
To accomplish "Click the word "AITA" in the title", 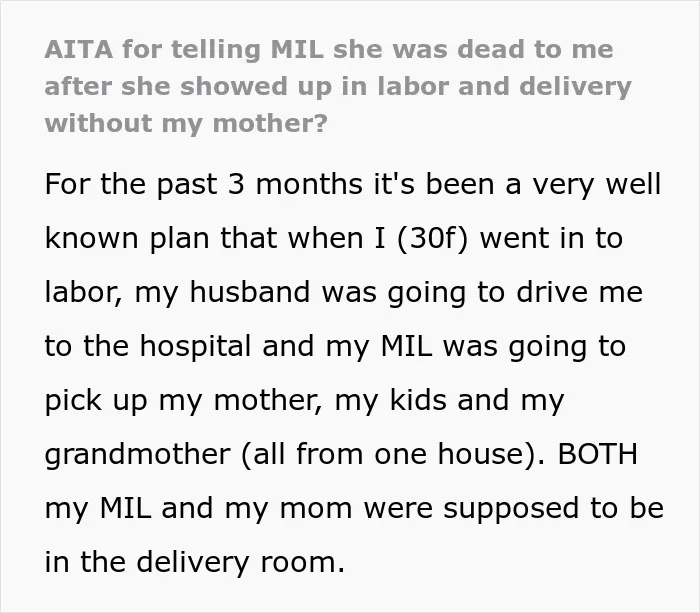I will coord(79,49).
